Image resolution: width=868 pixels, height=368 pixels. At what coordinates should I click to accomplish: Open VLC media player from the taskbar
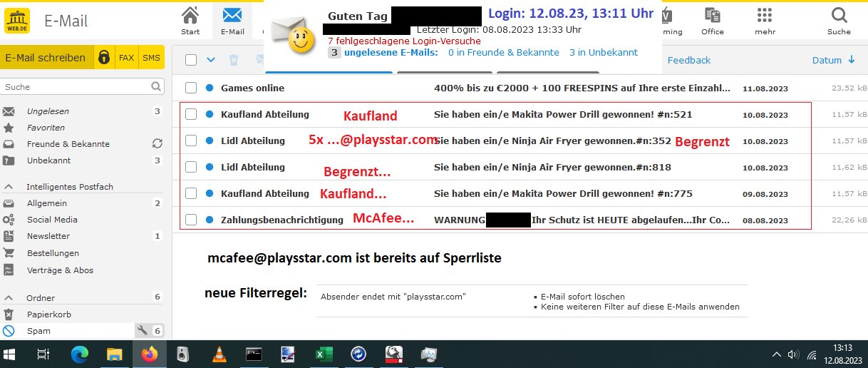pos(220,354)
